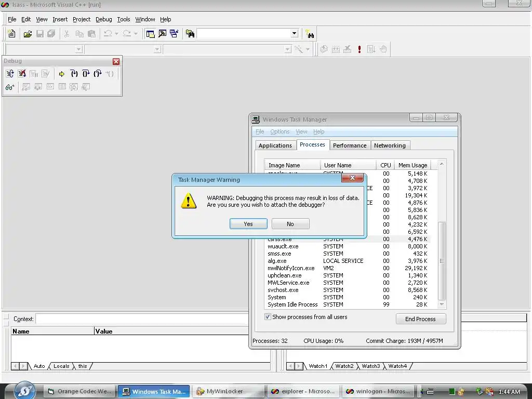This screenshot has width=532, height=399.
Task: Click the Save All icon
Action: click(51, 34)
